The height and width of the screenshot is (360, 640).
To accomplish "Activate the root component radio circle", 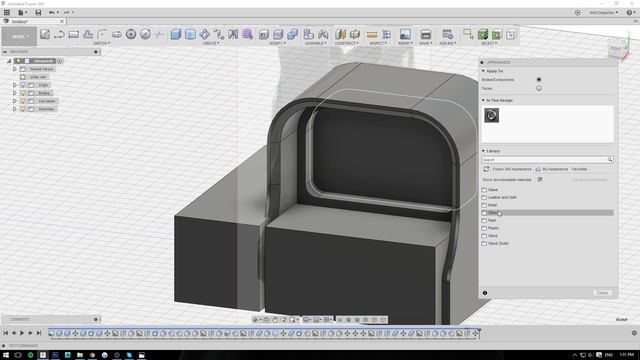I will (59, 61).
